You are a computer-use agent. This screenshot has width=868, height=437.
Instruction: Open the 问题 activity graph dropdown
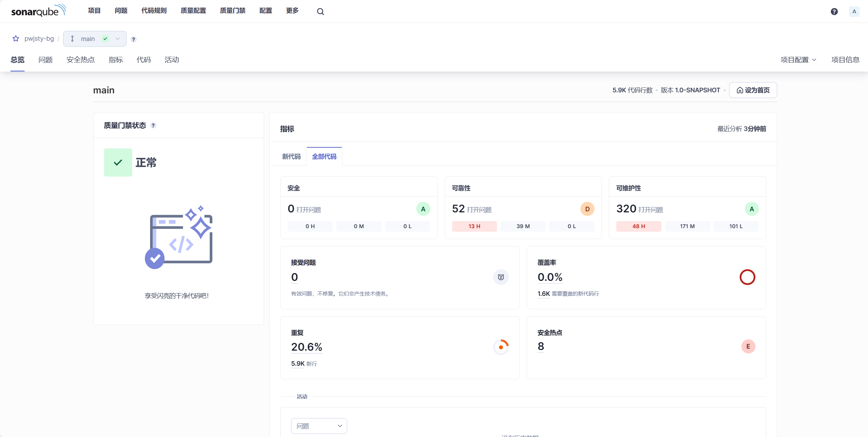[319, 426]
